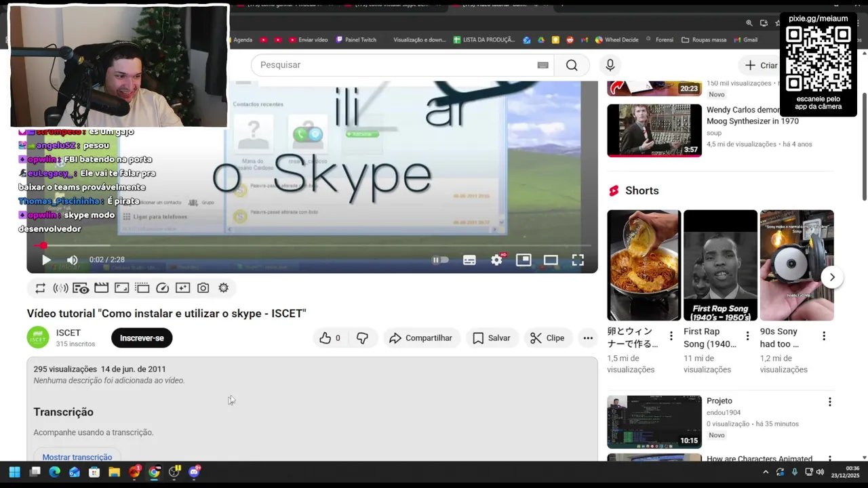This screenshot has height=488, width=868.
Task: Click the aspect ratio icon below the player
Action: click(121, 288)
